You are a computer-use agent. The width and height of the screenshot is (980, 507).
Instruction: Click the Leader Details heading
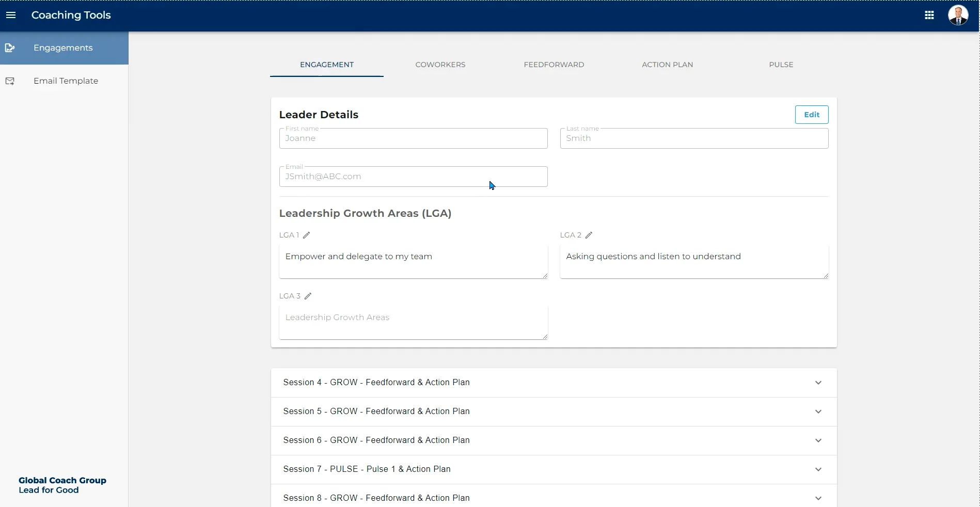(x=319, y=115)
